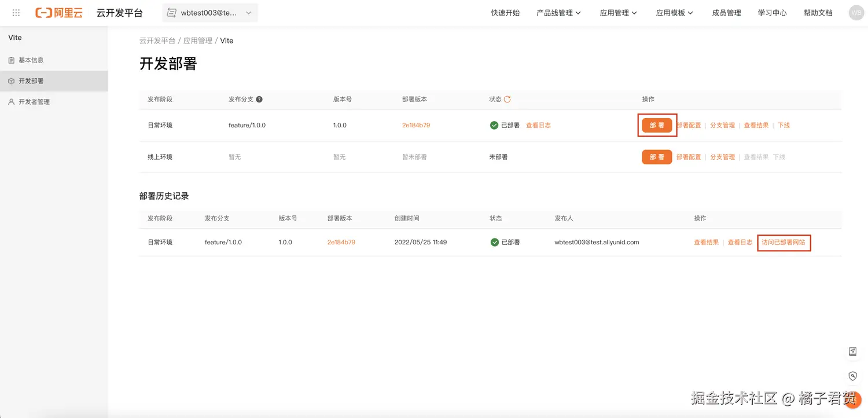
Task: Click 未部署 status in 线上环境 row
Action: pos(498,157)
